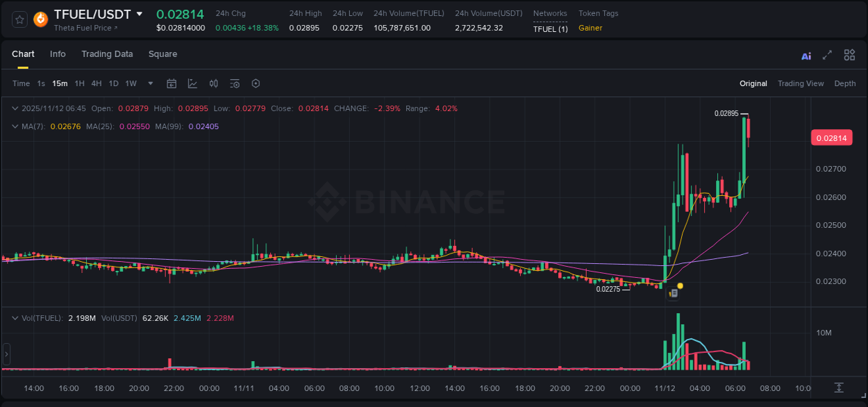Click the candlestick comparison (OHLC) toolbar icon

click(x=213, y=83)
